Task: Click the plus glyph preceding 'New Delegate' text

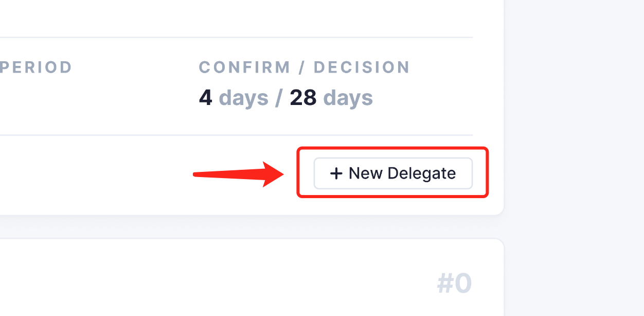Action: [x=337, y=173]
